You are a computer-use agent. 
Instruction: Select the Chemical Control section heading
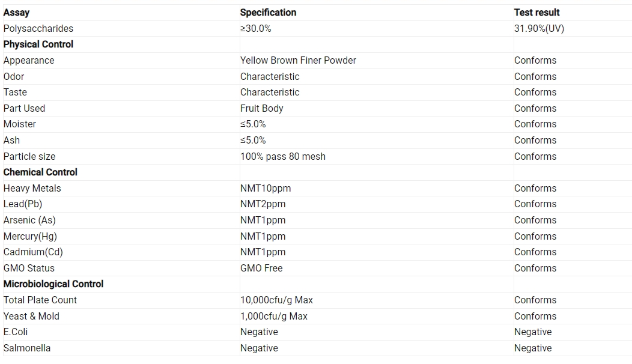tap(40, 172)
